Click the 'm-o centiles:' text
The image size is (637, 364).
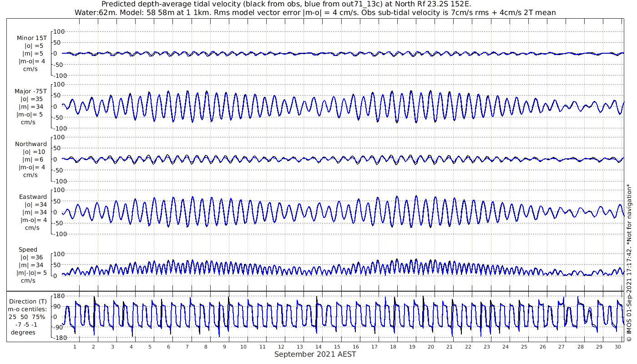pos(27,309)
